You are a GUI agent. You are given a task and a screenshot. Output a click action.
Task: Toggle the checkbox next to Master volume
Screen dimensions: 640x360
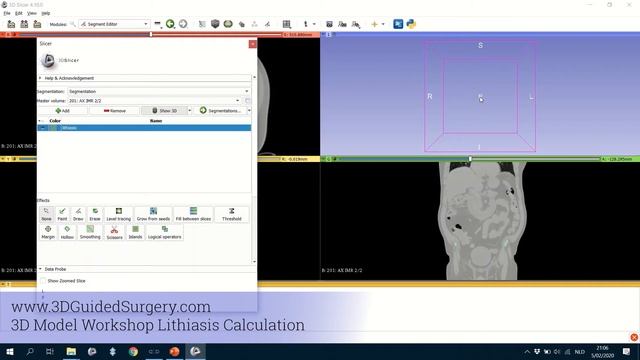click(x=247, y=101)
